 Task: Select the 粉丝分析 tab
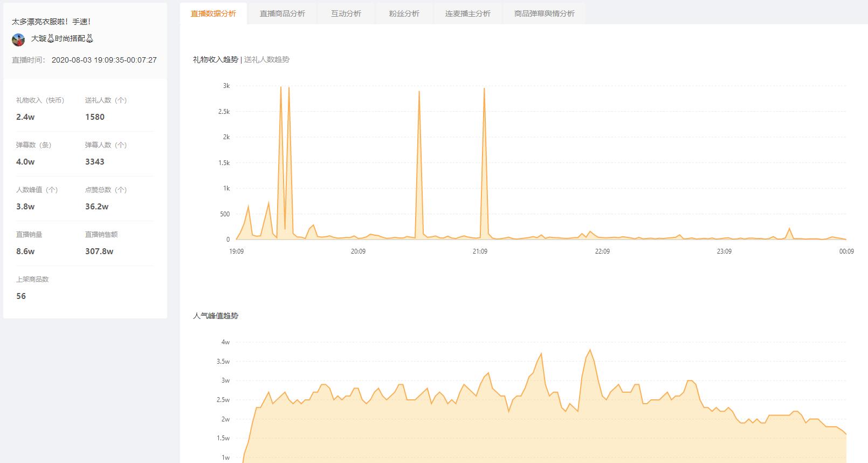point(404,13)
